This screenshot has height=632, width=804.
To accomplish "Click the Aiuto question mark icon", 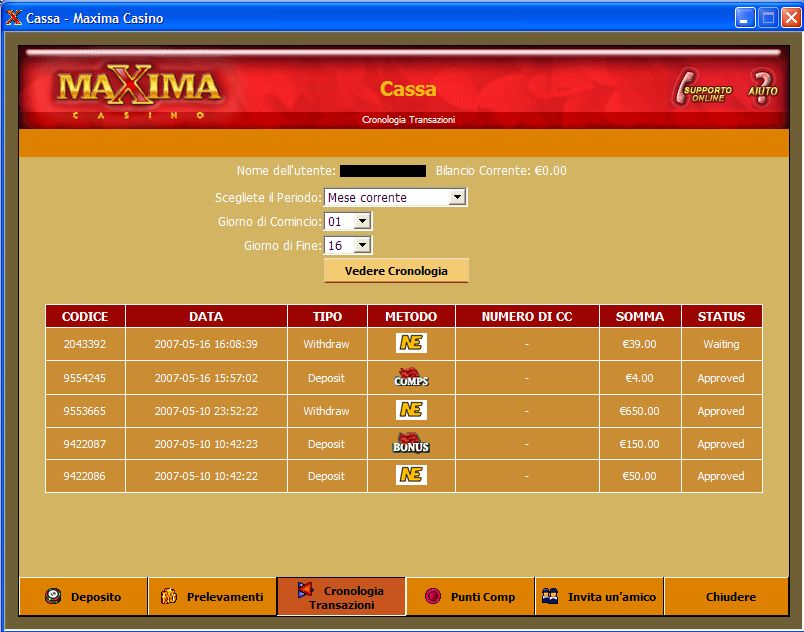I will coord(762,88).
